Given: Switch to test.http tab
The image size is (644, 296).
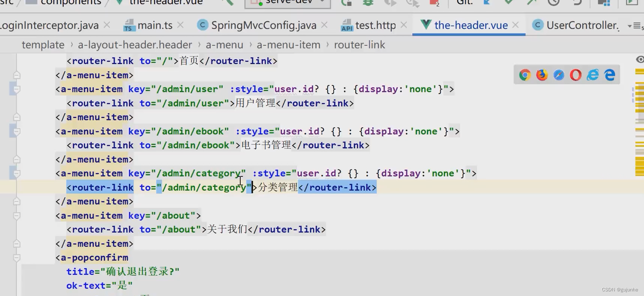Looking at the screenshot, I should tap(368, 25).
